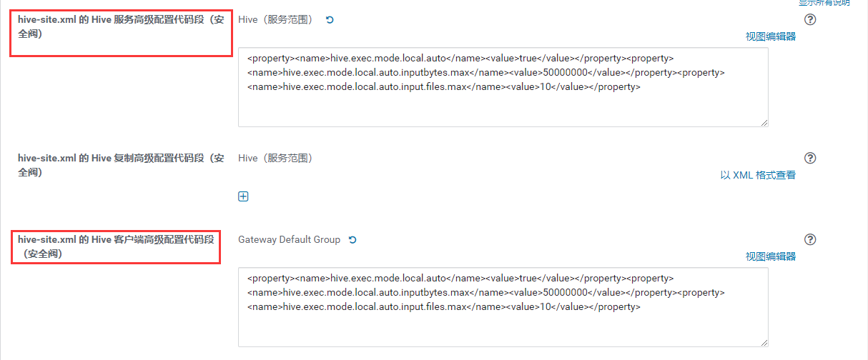
Task: Reset the first Hive（服务范围）value to default
Action: point(330,19)
